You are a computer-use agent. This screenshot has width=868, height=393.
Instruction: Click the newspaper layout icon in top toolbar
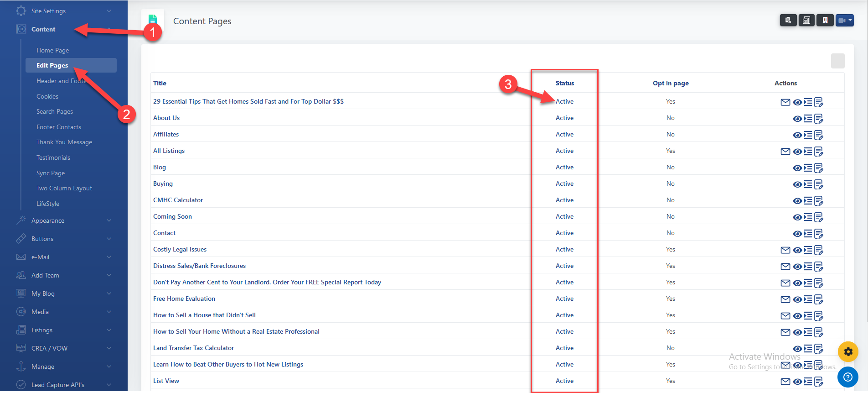click(x=806, y=21)
